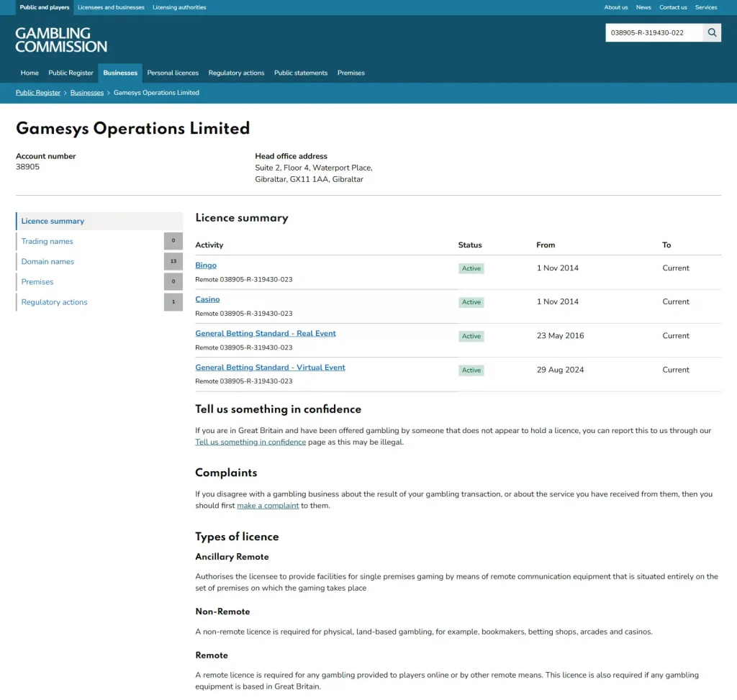The height and width of the screenshot is (700, 737).
Task: Open General Betting Standard - Virtual Event
Action: pyautogui.click(x=271, y=368)
